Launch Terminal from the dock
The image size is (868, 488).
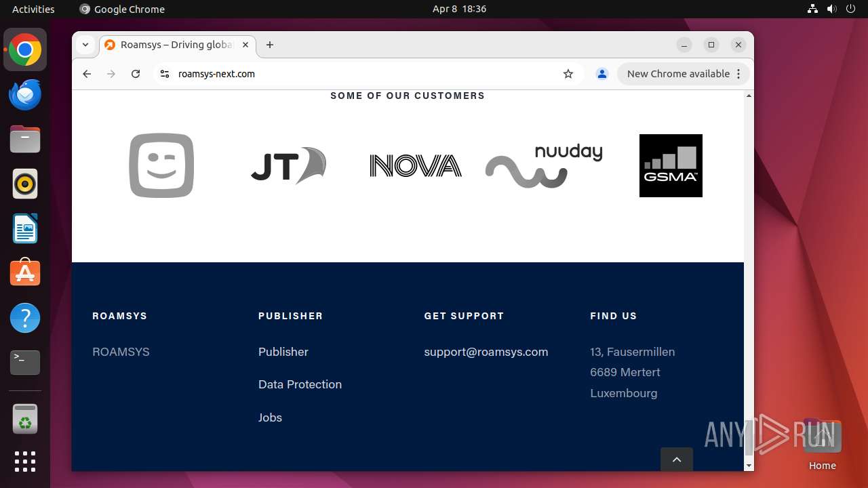[25, 363]
